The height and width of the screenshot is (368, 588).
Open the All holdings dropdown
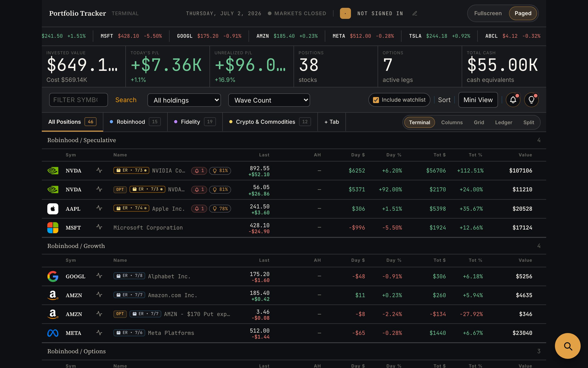pos(184,100)
